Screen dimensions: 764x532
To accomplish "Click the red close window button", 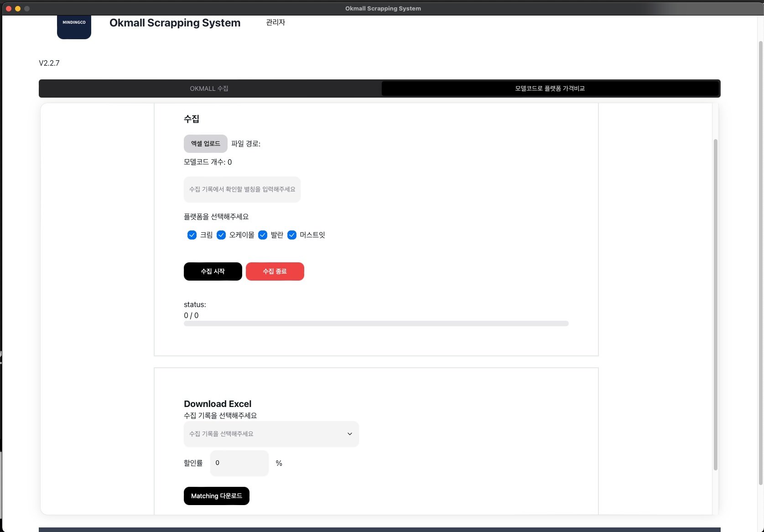I will [9, 9].
